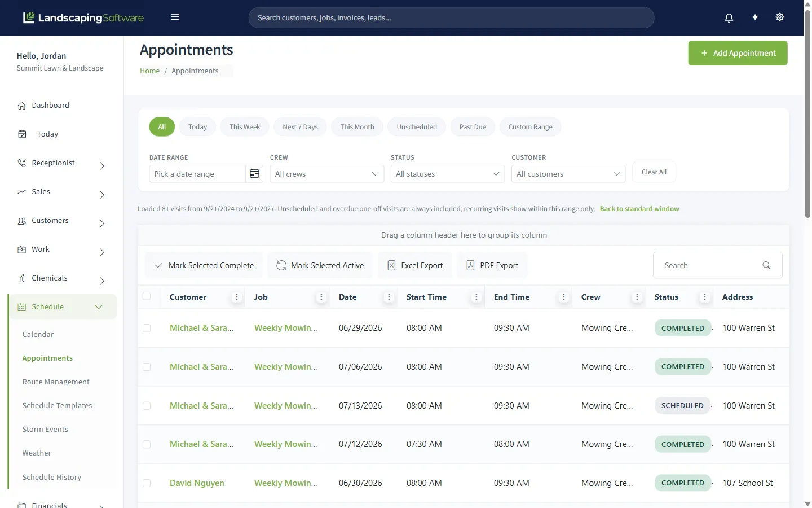The image size is (812, 508).
Task: Open Storm Events in the sidebar
Action: (45, 430)
